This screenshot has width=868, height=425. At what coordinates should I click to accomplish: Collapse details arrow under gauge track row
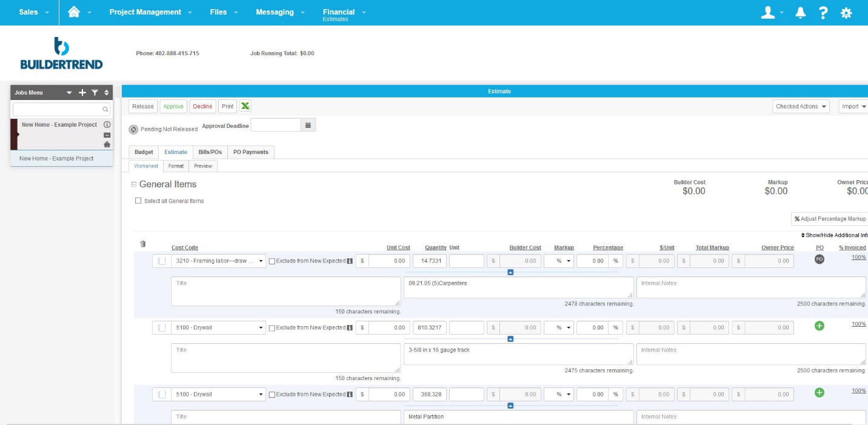(x=510, y=339)
